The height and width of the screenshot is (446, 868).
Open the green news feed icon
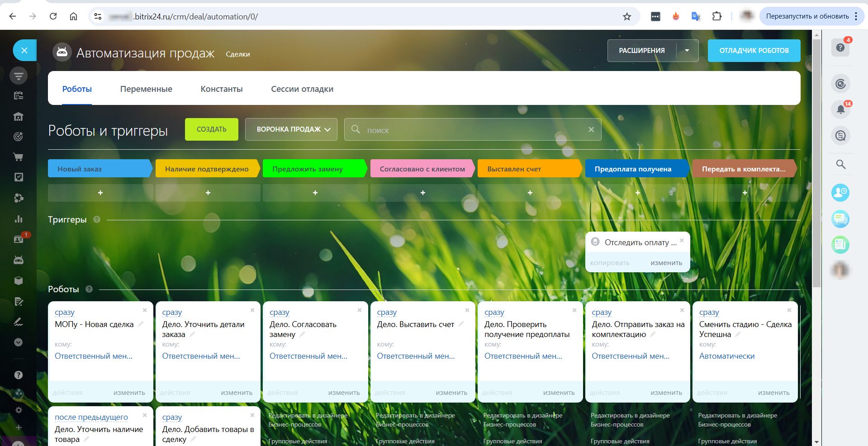[x=840, y=245]
